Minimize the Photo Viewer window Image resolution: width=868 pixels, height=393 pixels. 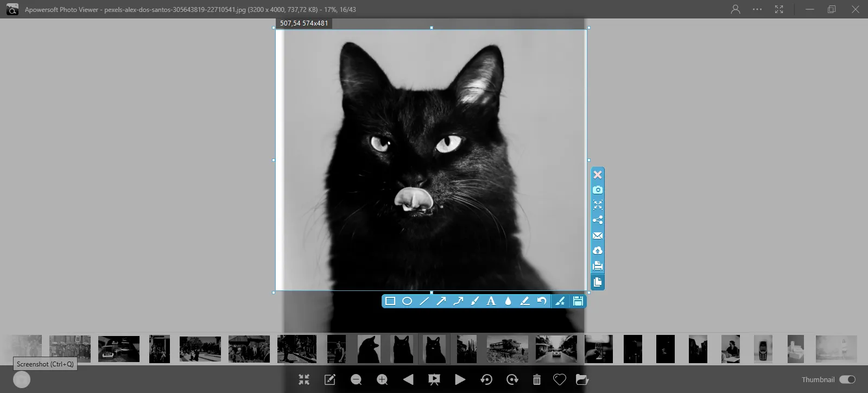810,9
